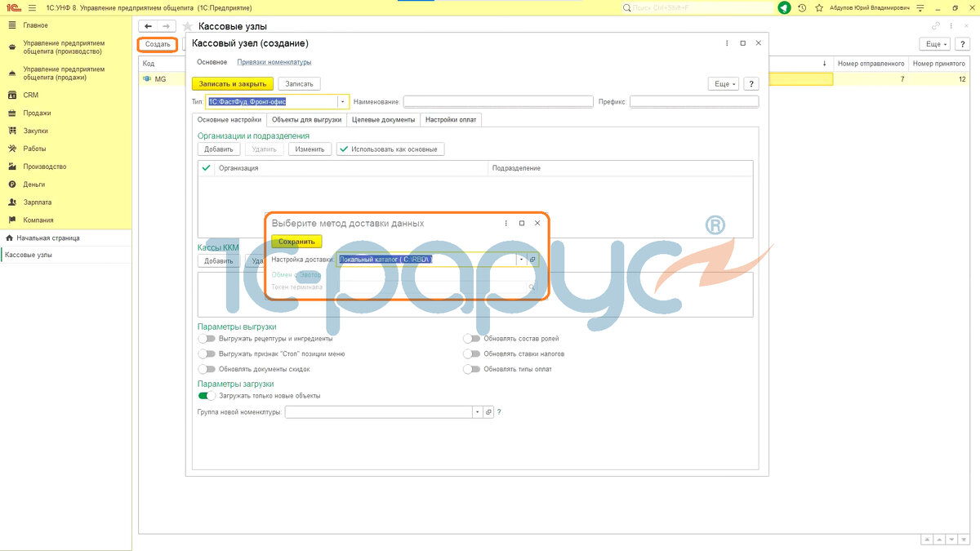Screen dimensions: 980x551
Task: Switch to Целевые документы tab
Action: (383, 119)
